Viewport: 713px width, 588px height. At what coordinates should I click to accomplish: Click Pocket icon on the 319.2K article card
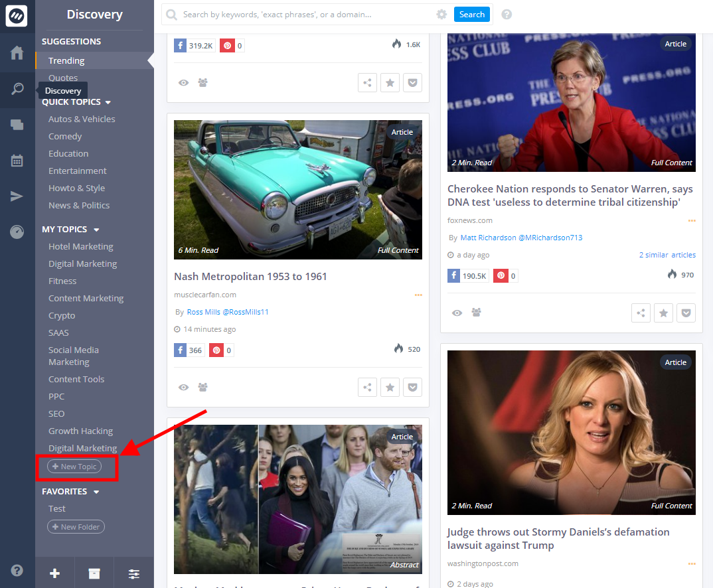[412, 83]
